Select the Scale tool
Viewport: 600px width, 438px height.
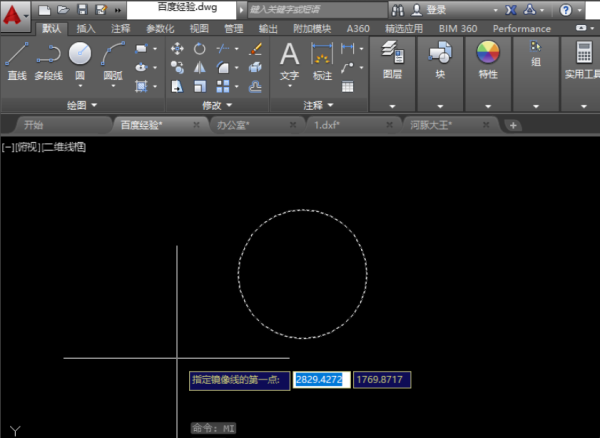199,86
